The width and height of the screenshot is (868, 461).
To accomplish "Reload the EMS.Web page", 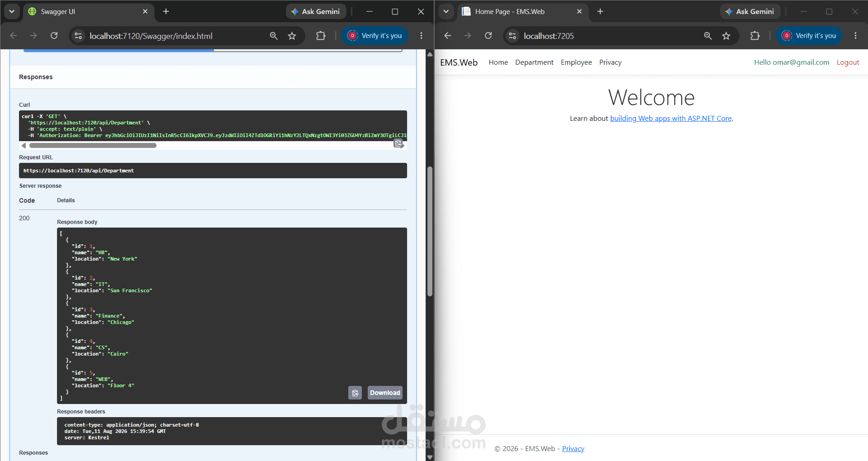I will pos(488,36).
